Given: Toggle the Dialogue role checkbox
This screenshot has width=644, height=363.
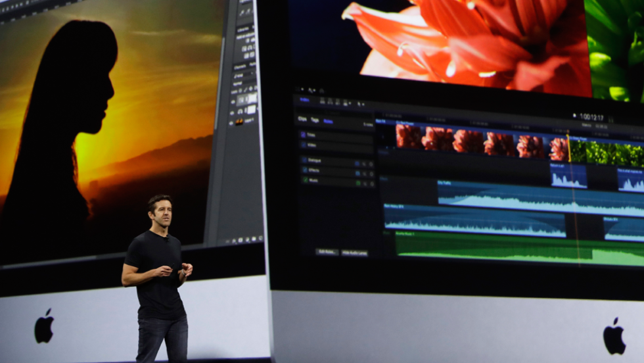Looking at the screenshot, I should pos(304,160).
